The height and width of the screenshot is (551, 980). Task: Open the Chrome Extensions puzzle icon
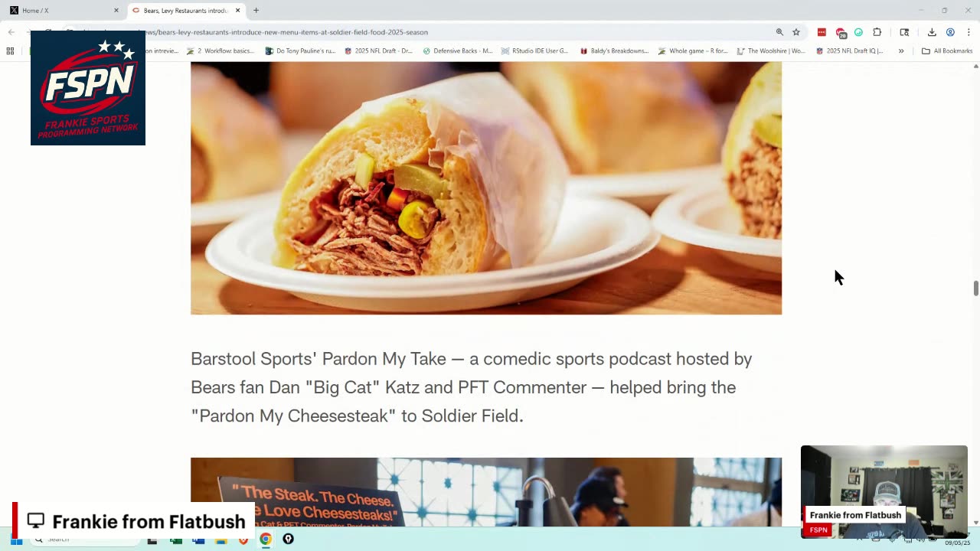point(877,32)
